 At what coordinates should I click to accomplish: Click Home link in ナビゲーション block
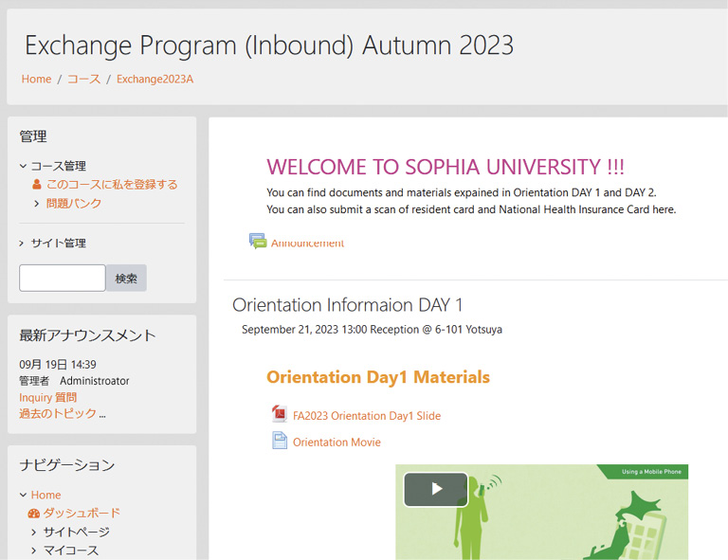[x=45, y=495]
